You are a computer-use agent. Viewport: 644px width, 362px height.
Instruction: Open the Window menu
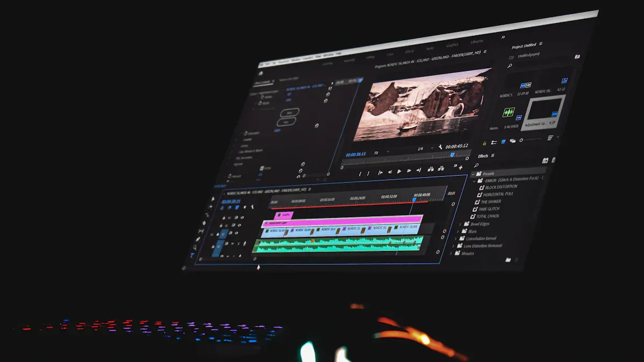tap(329, 55)
